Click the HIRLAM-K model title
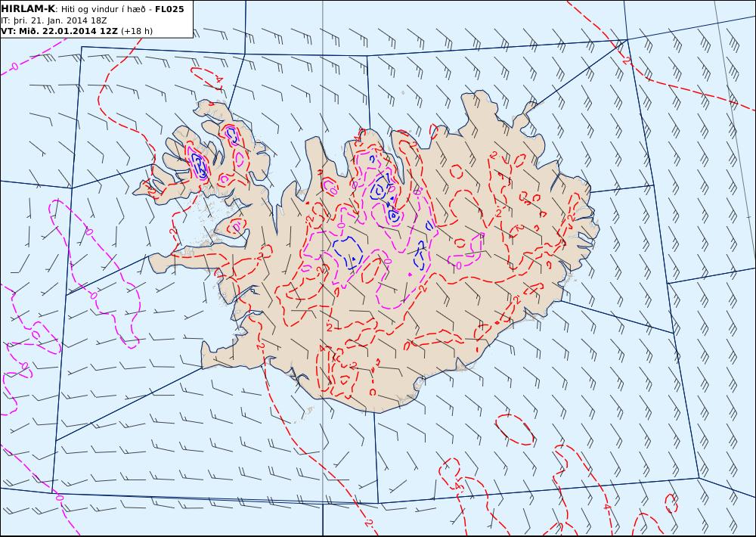This screenshot has height=537, width=756. coord(29,9)
